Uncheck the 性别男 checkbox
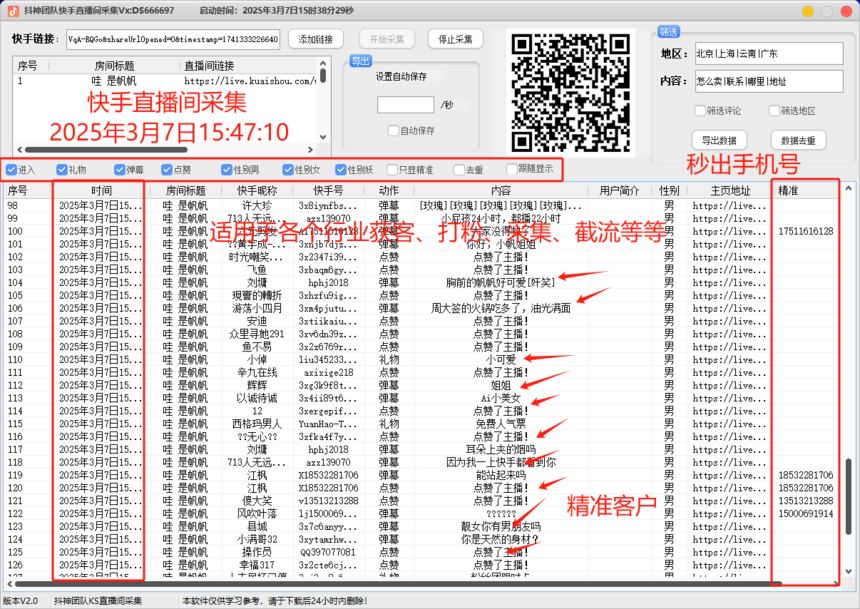Viewport: 860px width, 609px height. point(227,170)
